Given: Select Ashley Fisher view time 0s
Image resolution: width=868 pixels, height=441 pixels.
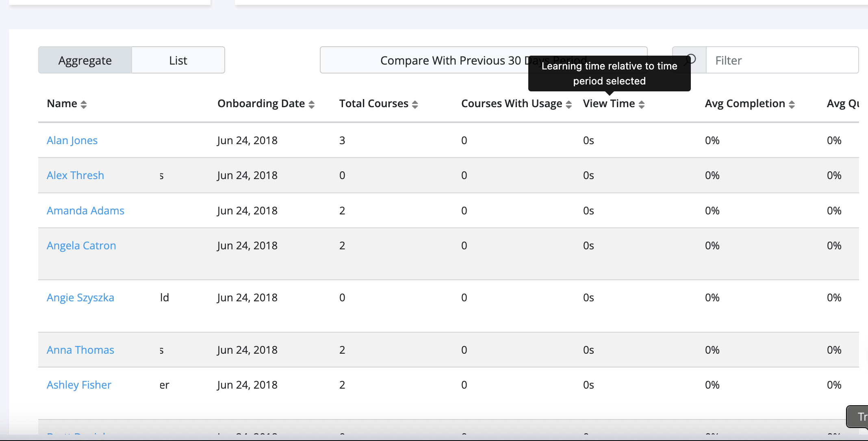Looking at the screenshot, I should (588, 385).
